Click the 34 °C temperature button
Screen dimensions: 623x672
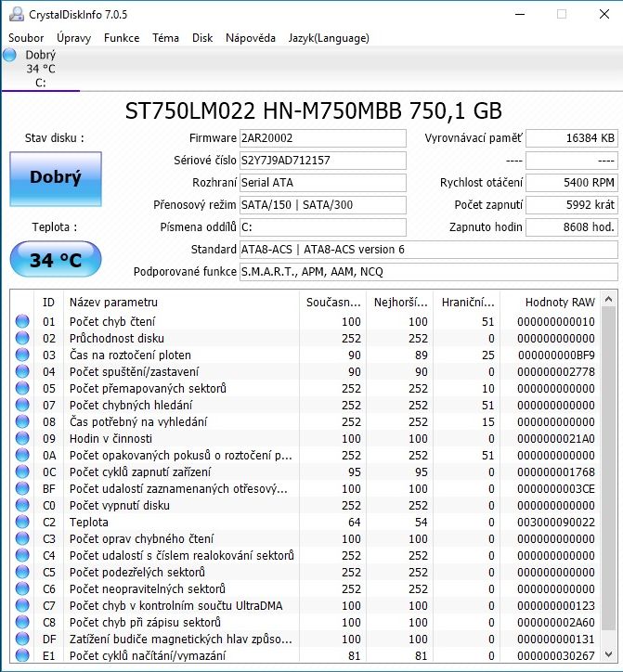[55, 260]
